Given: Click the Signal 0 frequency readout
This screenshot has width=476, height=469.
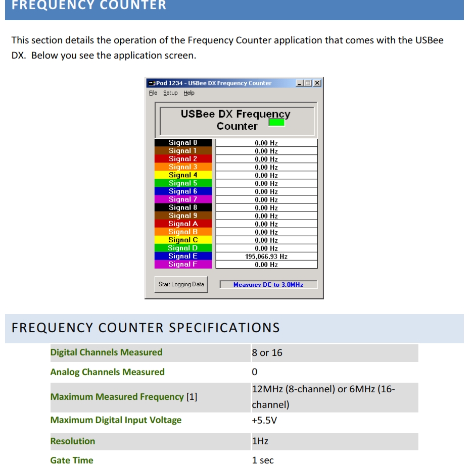Looking at the screenshot, I should pos(266,143).
